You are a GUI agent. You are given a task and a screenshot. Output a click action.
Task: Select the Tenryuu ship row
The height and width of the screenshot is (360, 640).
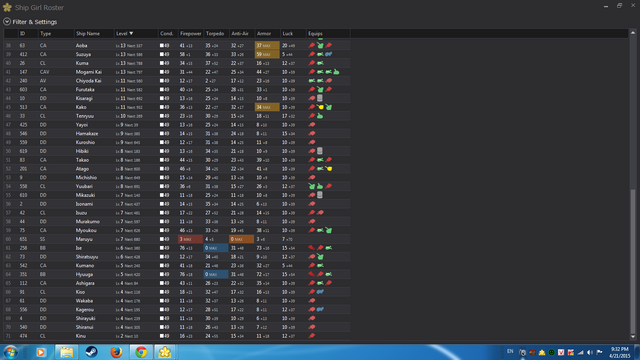(177, 116)
